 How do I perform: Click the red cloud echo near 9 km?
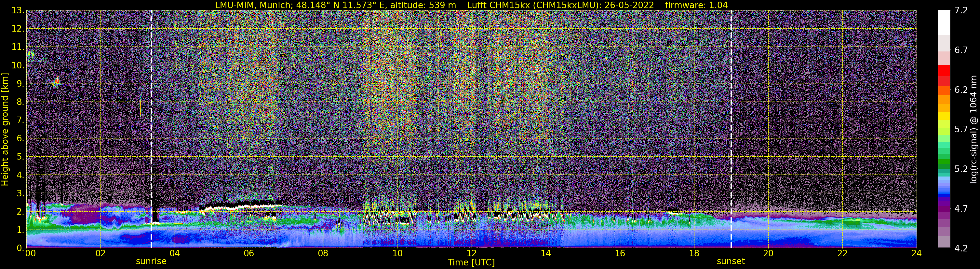pos(57,81)
